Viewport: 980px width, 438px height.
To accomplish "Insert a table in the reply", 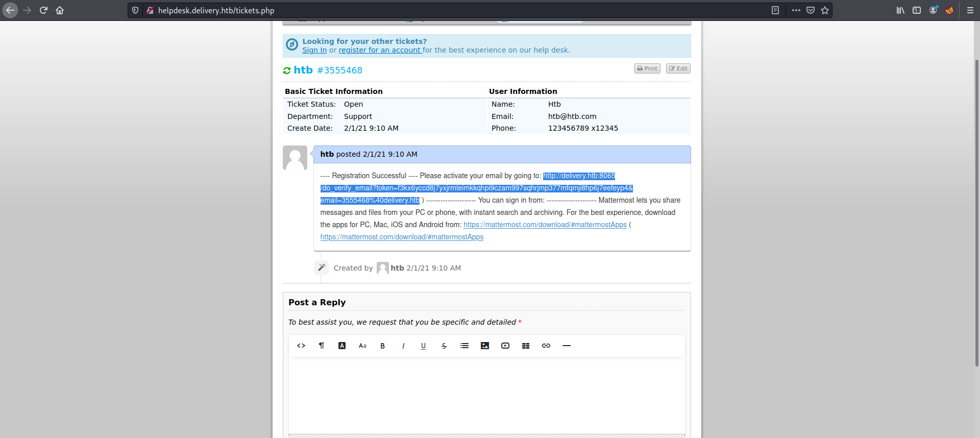I will click(526, 346).
